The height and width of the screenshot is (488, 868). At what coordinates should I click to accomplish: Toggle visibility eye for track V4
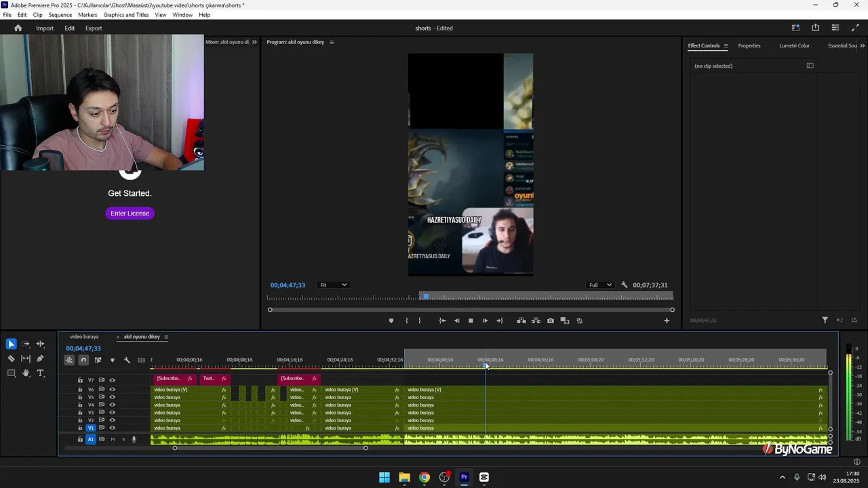[x=113, y=405]
